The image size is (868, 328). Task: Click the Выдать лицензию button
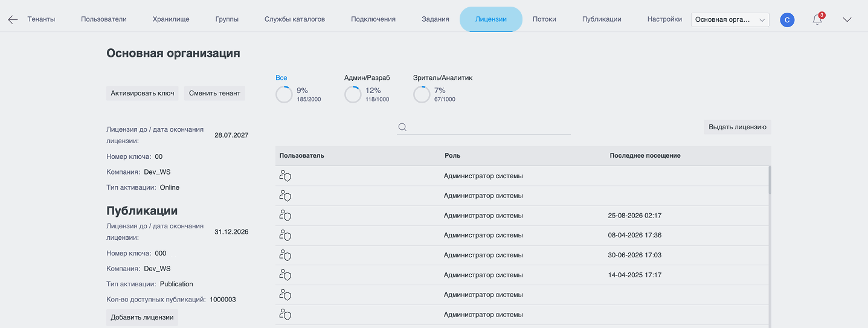pos(738,127)
